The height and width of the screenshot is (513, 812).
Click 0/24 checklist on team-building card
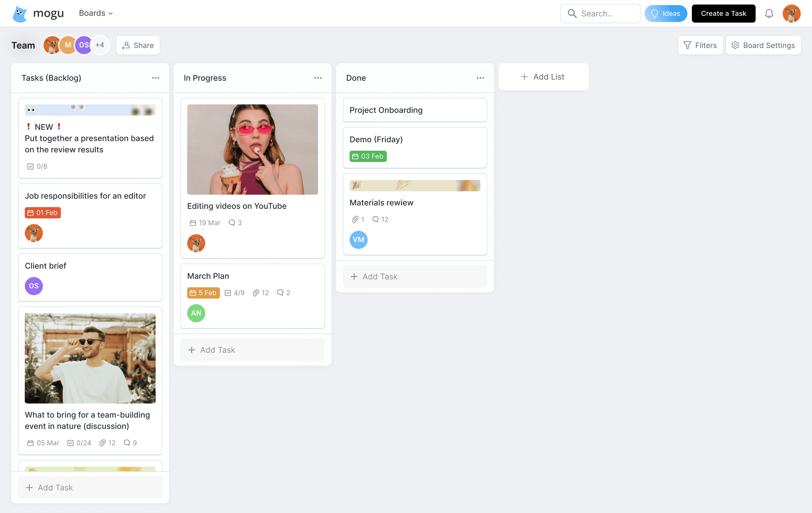coord(79,443)
